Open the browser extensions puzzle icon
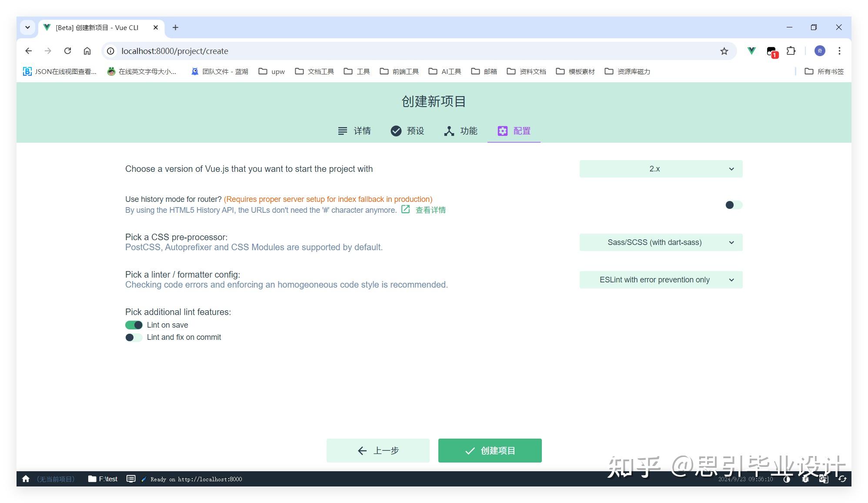Image resolution: width=868 pixels, height=503 pixels. [x=791, y=51]
